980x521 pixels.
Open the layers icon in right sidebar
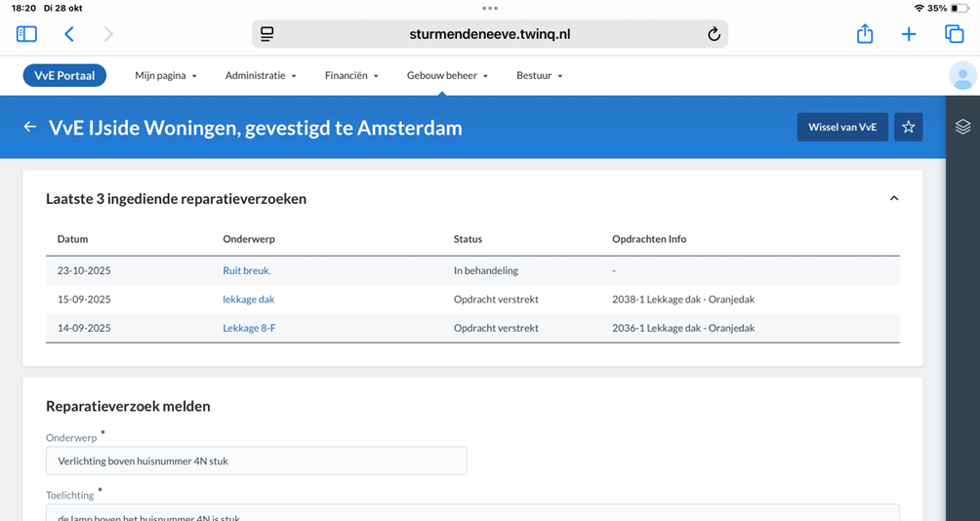(x=962, y=127)
